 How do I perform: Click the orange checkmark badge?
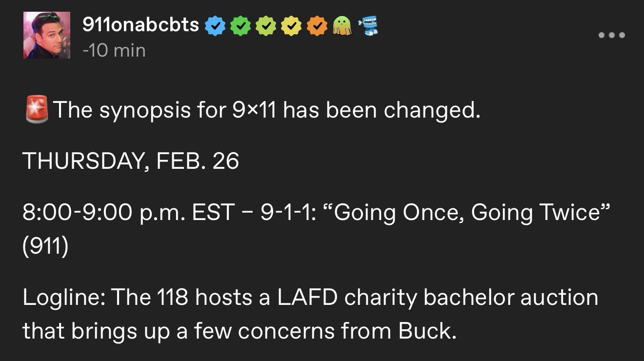click(316, 26)
